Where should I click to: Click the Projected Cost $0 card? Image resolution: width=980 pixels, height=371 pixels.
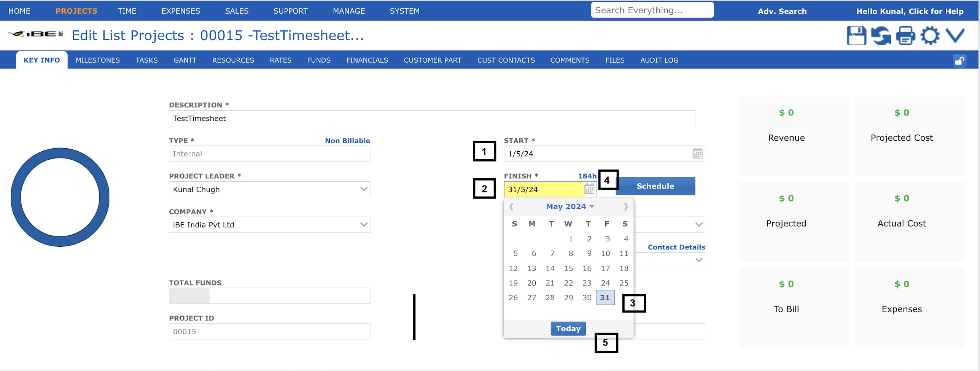tap(909, 136)
